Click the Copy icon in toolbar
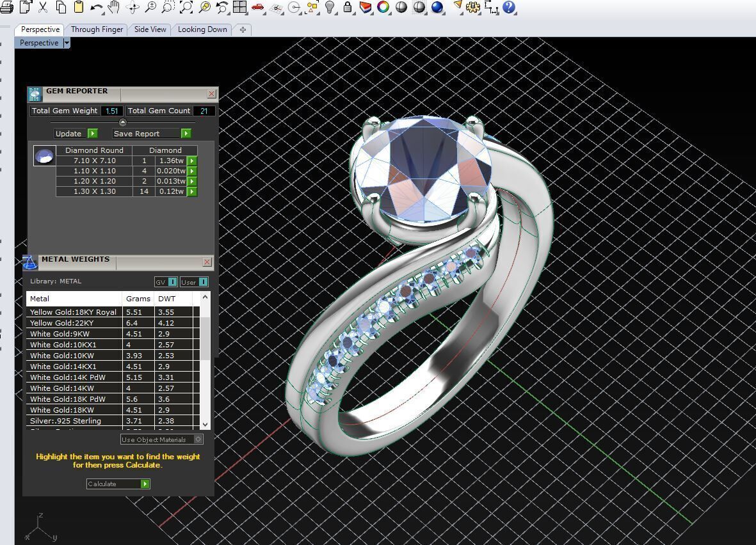The width and height of the screenshot is (756, 545). [x=61, y=7]
